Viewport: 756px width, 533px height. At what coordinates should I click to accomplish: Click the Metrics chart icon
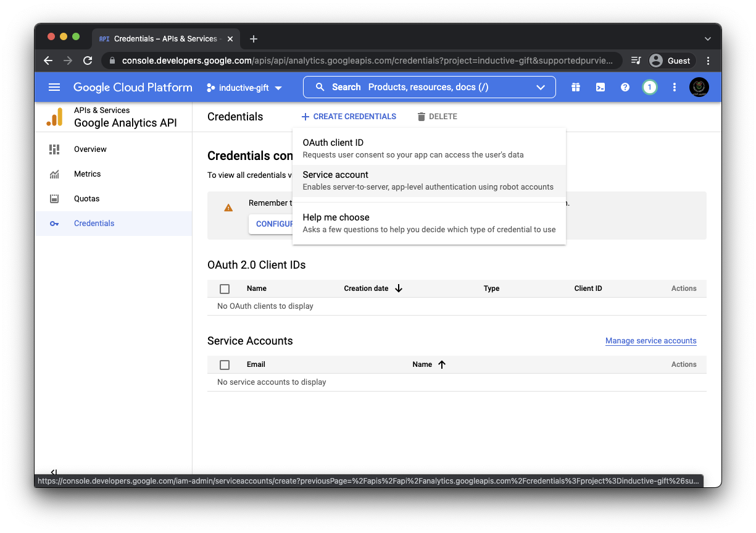tap(54, 174)
